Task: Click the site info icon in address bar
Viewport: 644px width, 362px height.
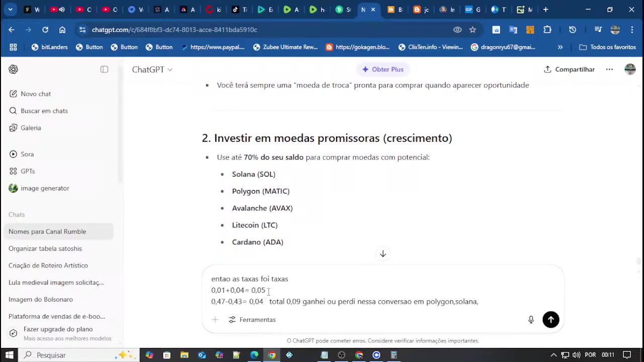Action: point(83,30)
